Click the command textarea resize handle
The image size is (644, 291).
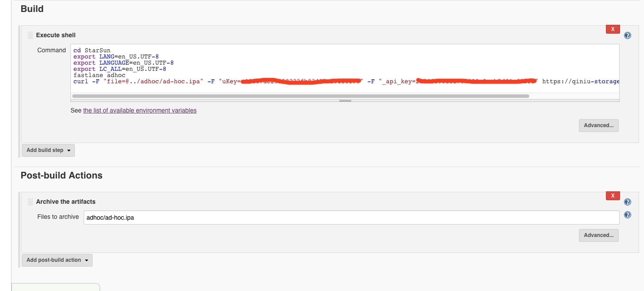coord(345,101)
